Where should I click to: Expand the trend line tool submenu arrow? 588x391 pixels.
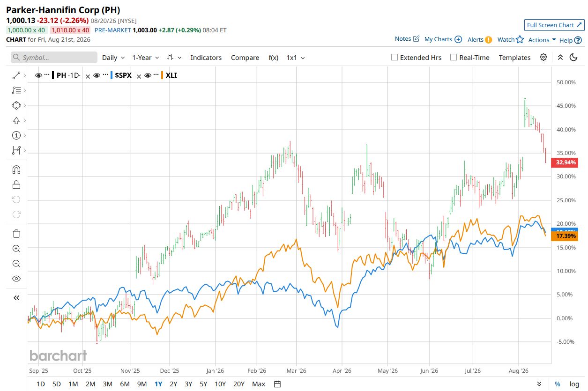point(25,75)
